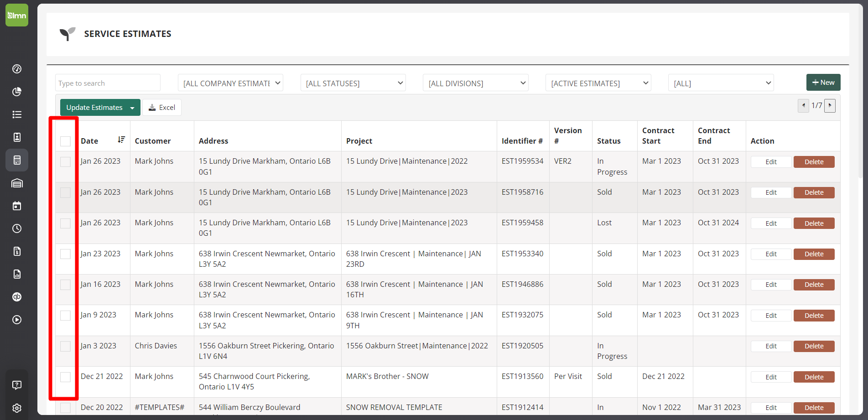The width and height of the screenshot is (868, 420).
Task: Edit estimate EST1959534
Action: pos(771,162)
